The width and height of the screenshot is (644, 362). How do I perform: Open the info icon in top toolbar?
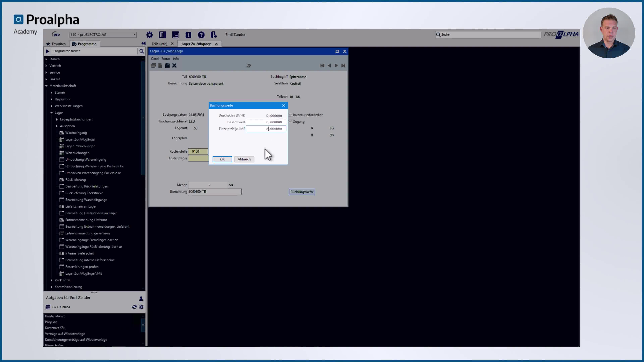click(188, 35)
